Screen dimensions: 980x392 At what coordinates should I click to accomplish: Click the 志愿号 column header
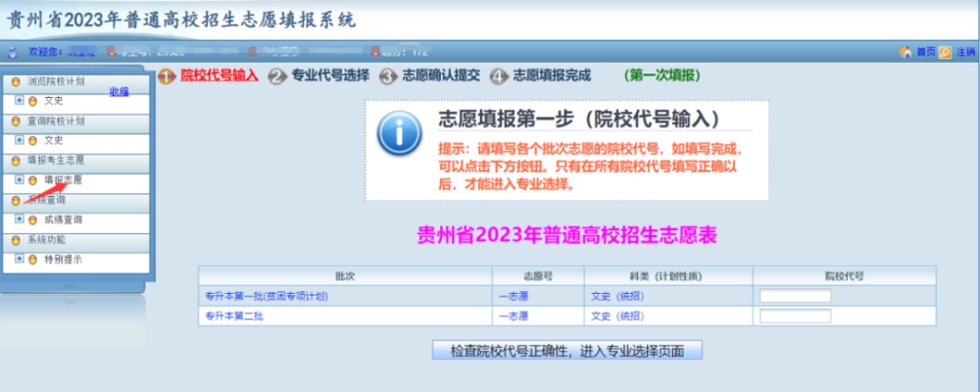click(538, 275)
